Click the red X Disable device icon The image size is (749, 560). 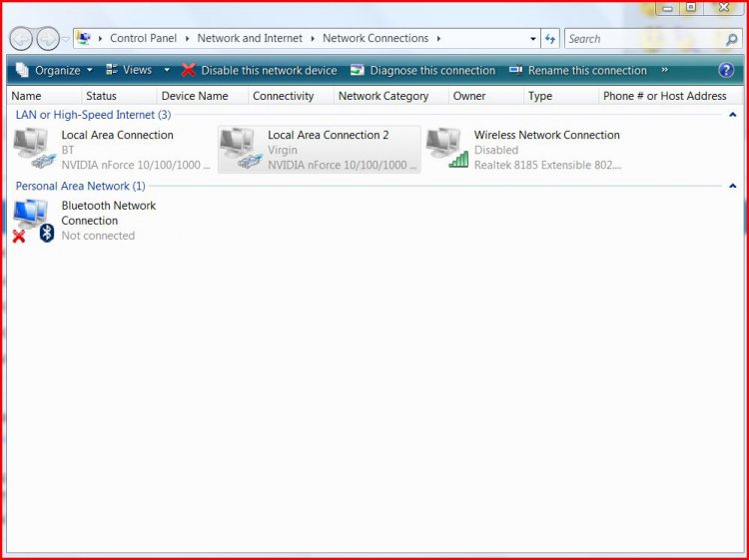tap(188, 70)
